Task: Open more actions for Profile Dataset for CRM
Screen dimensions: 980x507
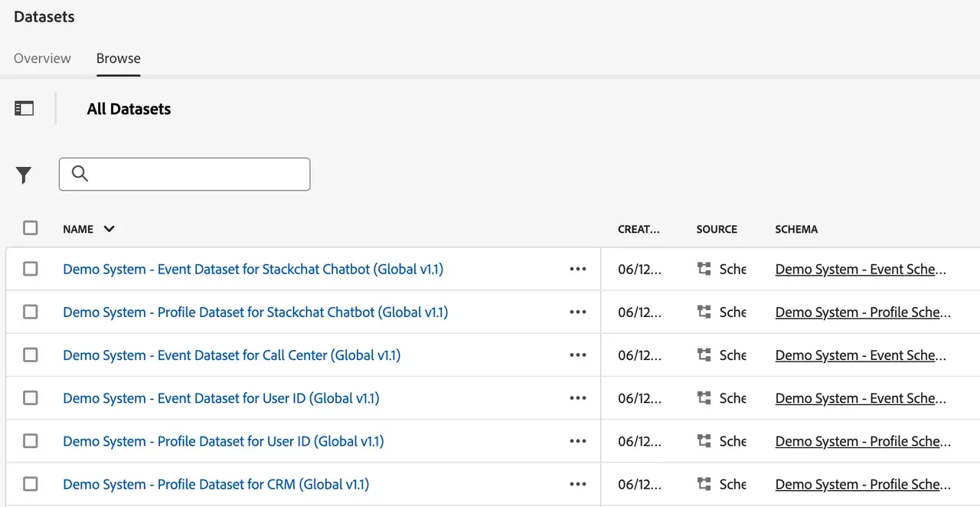Action: tap(578, 484)
